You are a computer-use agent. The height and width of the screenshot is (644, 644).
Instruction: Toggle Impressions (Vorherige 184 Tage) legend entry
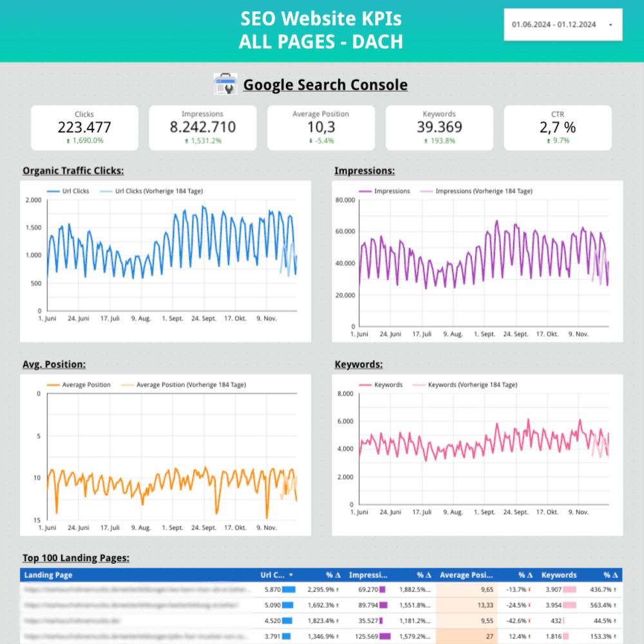(477, 191)
